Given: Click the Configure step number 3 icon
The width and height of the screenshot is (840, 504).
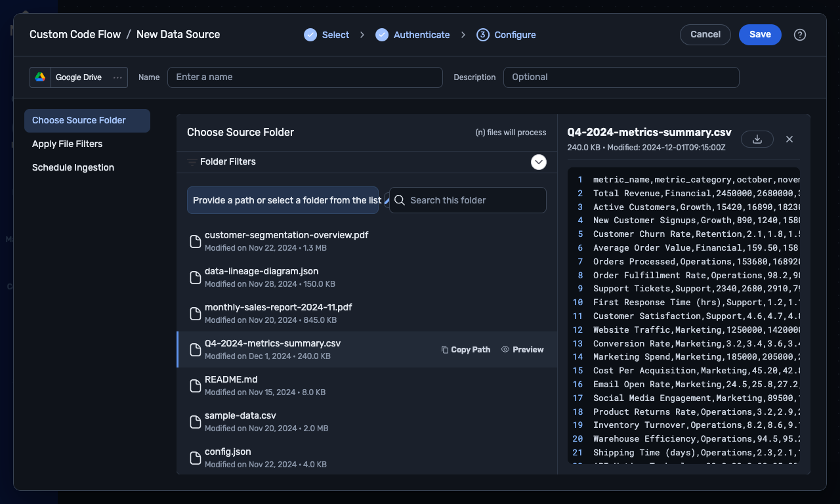Looking at the screenshot, I should (x=483, y=35).
